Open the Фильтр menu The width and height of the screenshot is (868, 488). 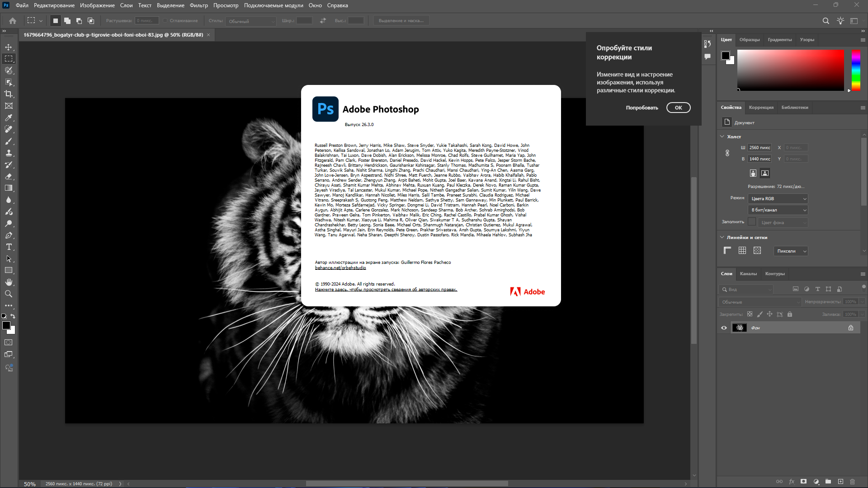coord(198,5)
